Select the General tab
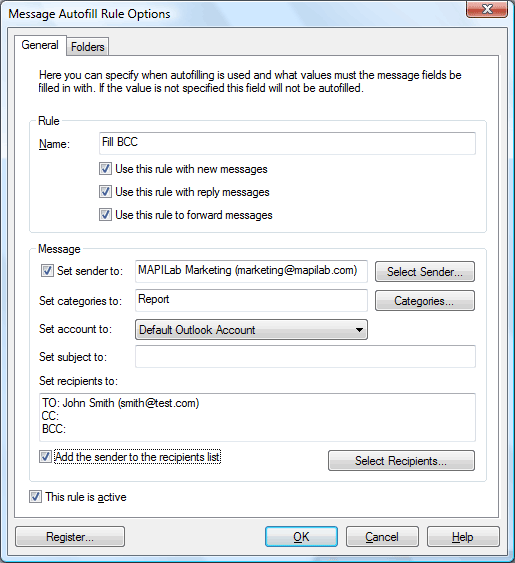This screenshot has height=563, width=515. click(x=40, y=45)
